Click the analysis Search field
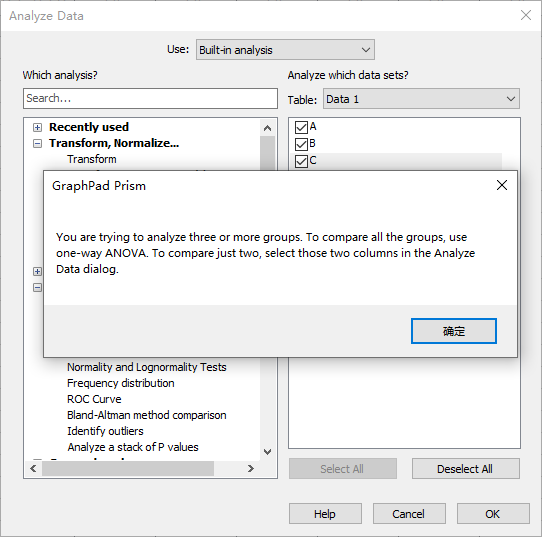Image resolution: width=542 pixels, height=537 pixels. tap(150, 98)
